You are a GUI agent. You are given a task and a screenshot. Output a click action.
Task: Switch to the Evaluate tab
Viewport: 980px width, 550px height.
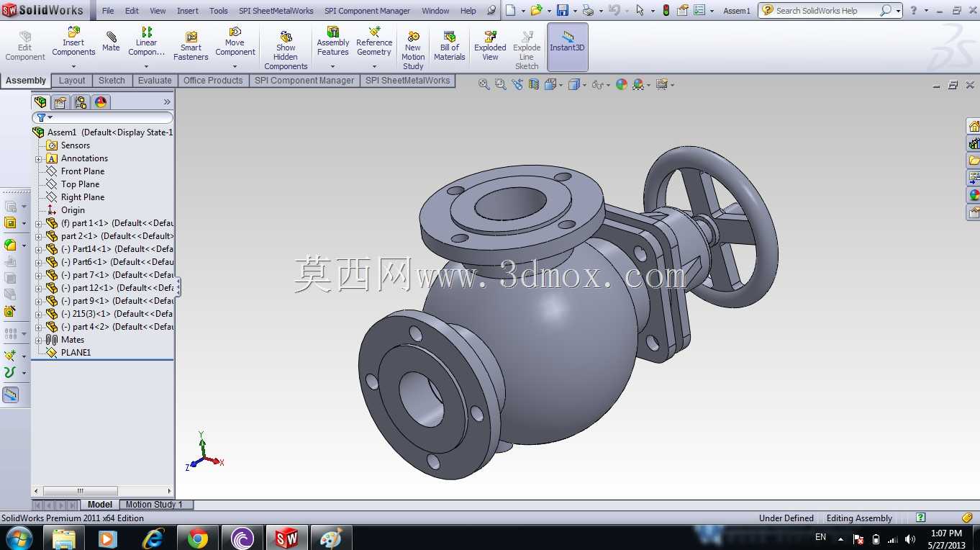pos(155,81)
